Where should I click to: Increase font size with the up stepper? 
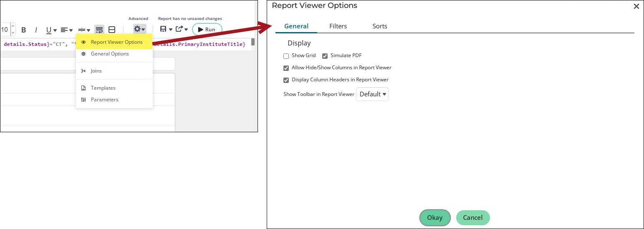click(13, 26)
